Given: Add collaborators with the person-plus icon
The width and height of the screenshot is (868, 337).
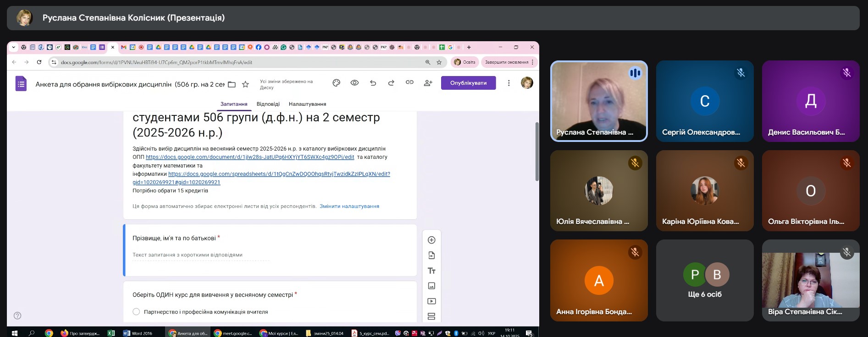Looking at the screenshot, I should coord(428,83).
